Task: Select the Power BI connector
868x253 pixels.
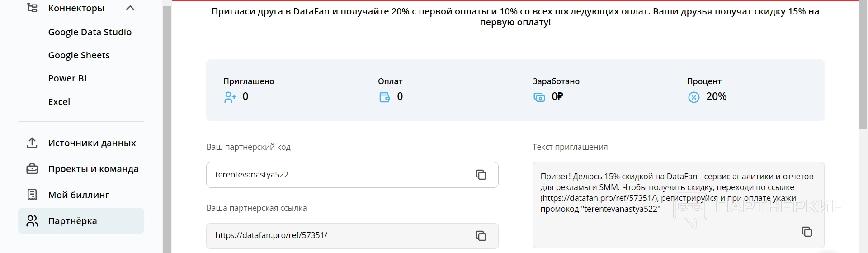Action: pos(67,78)
